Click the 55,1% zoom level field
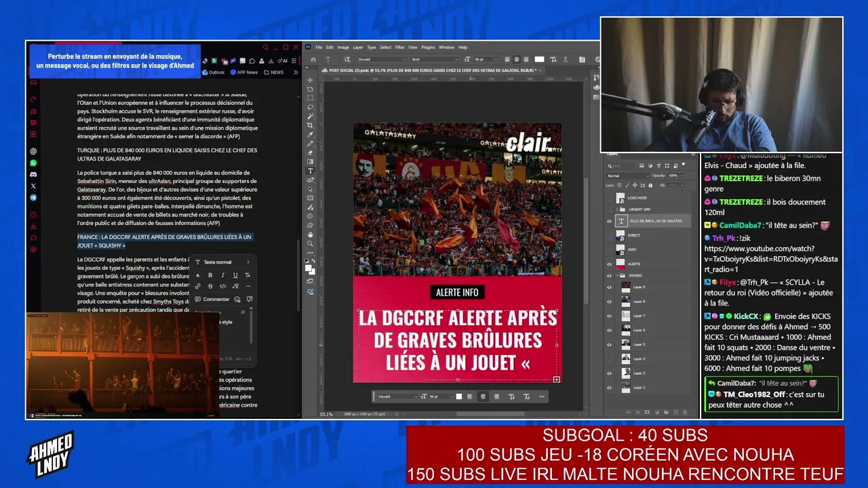The image size is (868, 488). click(x=326, y=415)
